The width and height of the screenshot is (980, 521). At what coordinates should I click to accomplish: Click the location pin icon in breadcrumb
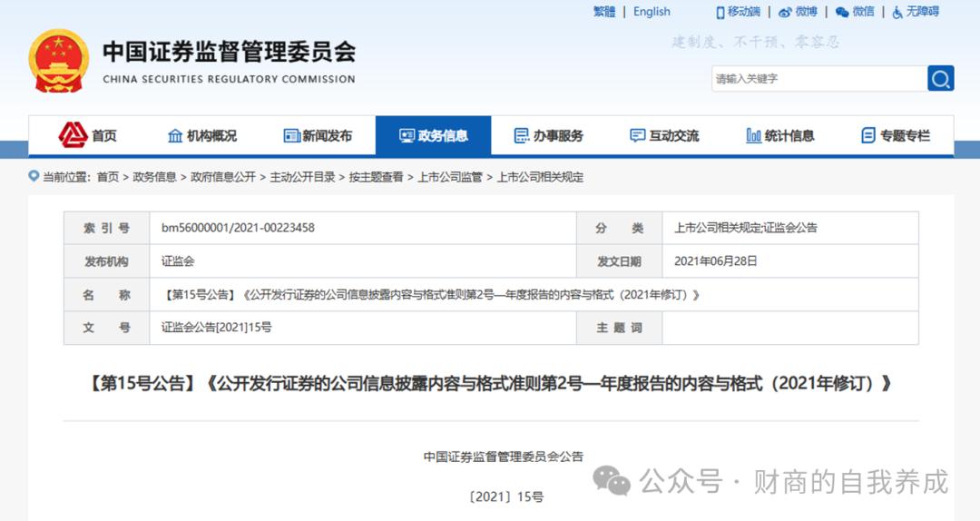tap(34, 176)
